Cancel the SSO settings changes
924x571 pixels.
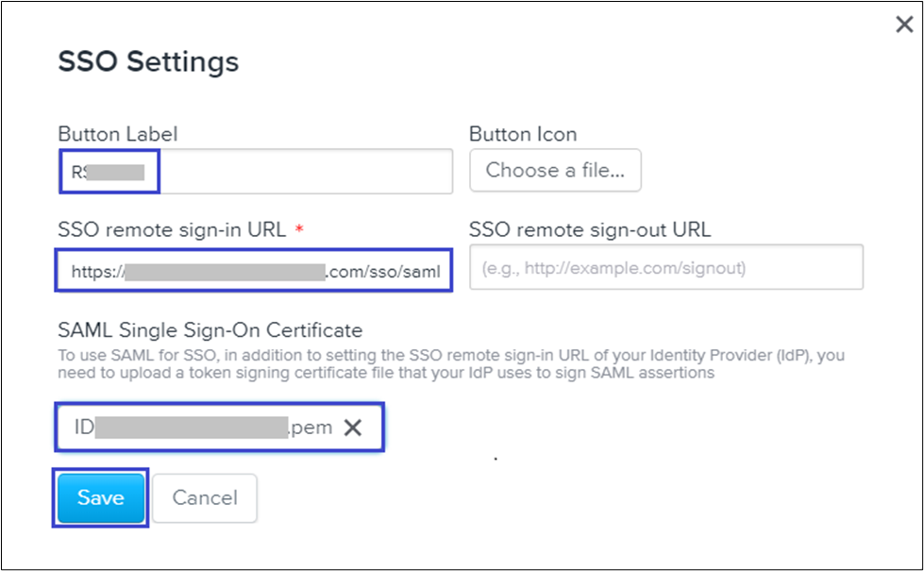[x=204, y=497]
